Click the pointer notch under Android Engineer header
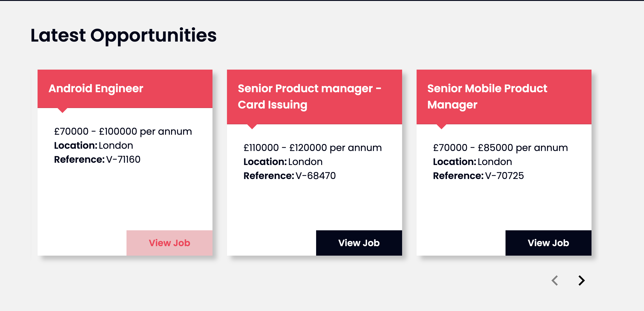The height and width of the screenshot is (311, 644). click(62, 111)
